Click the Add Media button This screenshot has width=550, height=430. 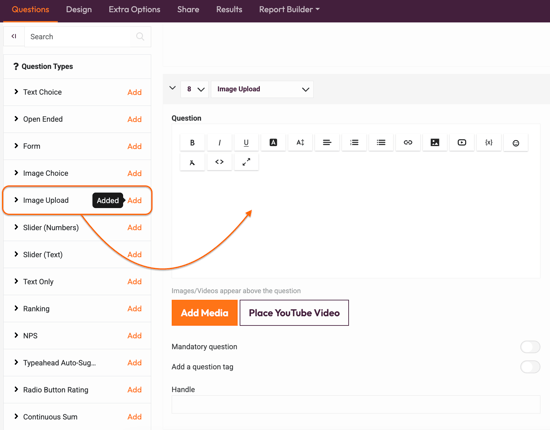click(204, 313)
